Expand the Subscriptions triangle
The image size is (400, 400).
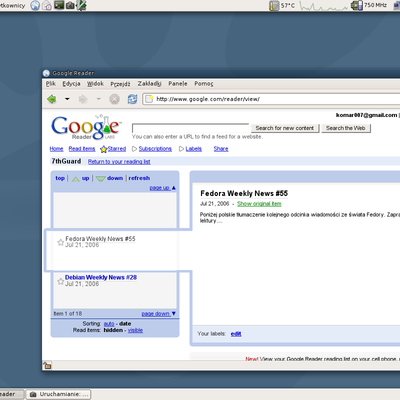134,149
